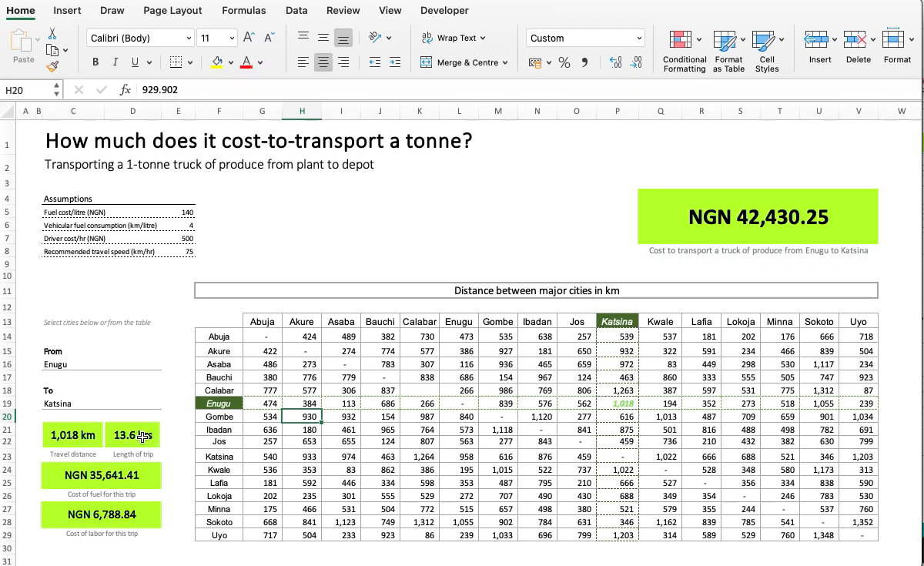Click the NGN 42,430.25 total cost cell
The image size is (924, 566).
pos(758,217)
